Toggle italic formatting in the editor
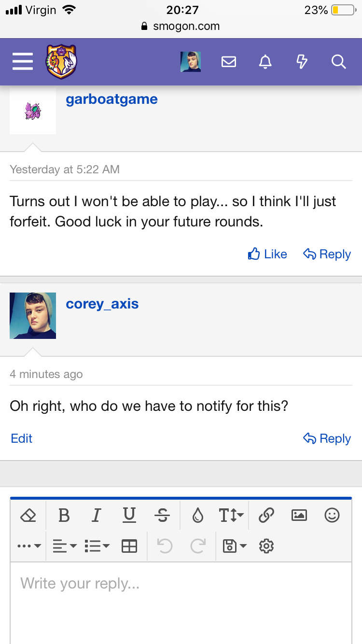 [96, 516]
